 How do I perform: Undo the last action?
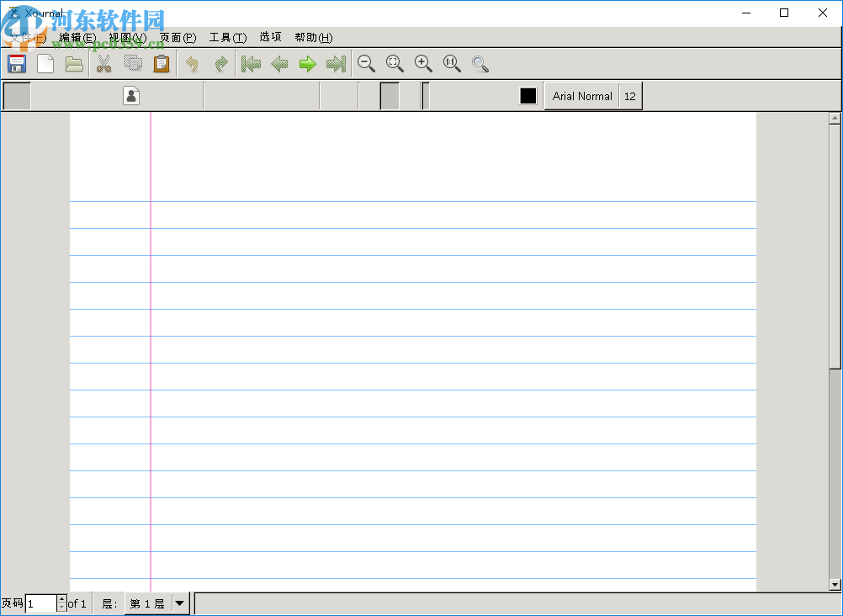point(192,63)
